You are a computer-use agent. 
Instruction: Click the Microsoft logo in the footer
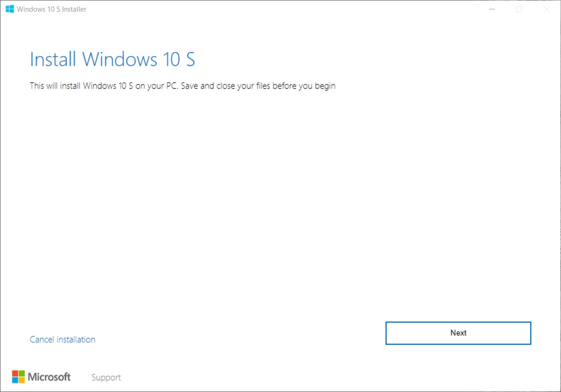pyautogui.click(x=41, y=377)
